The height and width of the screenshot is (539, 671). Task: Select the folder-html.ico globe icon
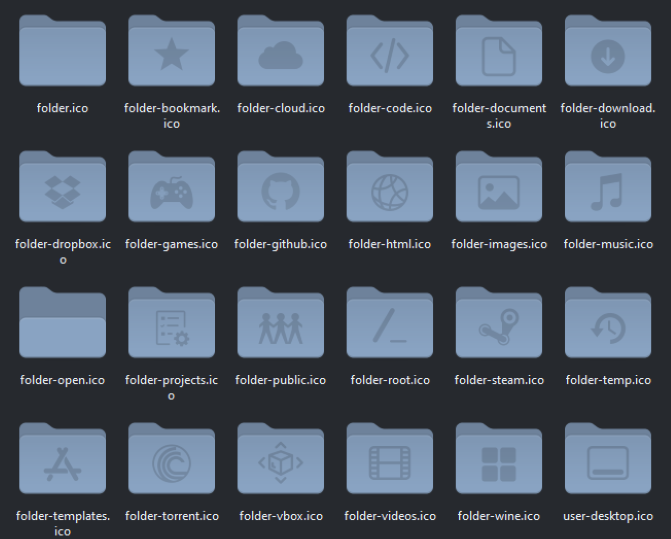tap(389, 189)
